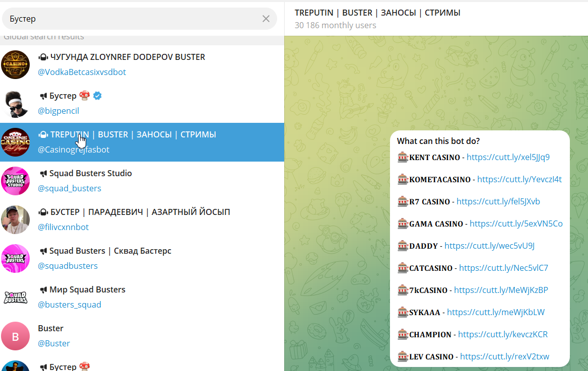
Task: Click the verified badge next to Бустер
Action: click(97, 96)
